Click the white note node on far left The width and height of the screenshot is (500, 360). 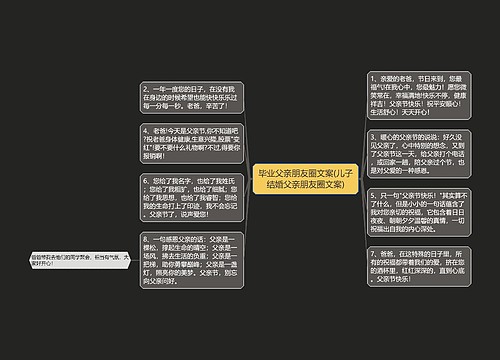(x=80, y=260)
